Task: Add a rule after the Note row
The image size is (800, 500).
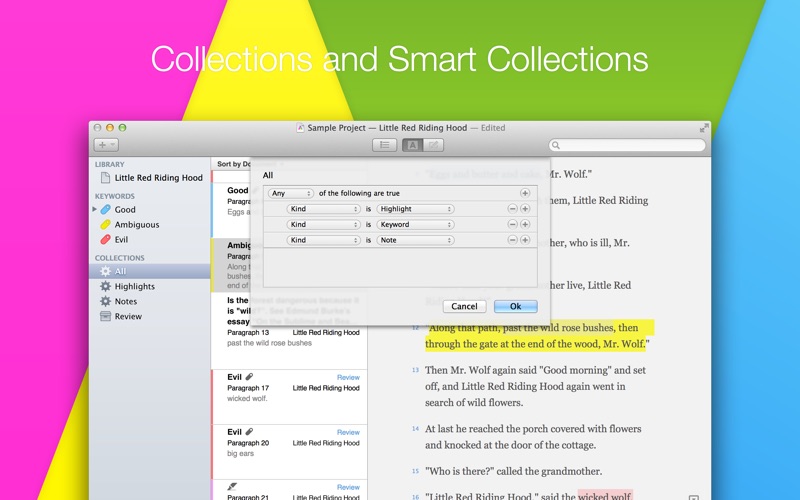Action: pos(525,240)
